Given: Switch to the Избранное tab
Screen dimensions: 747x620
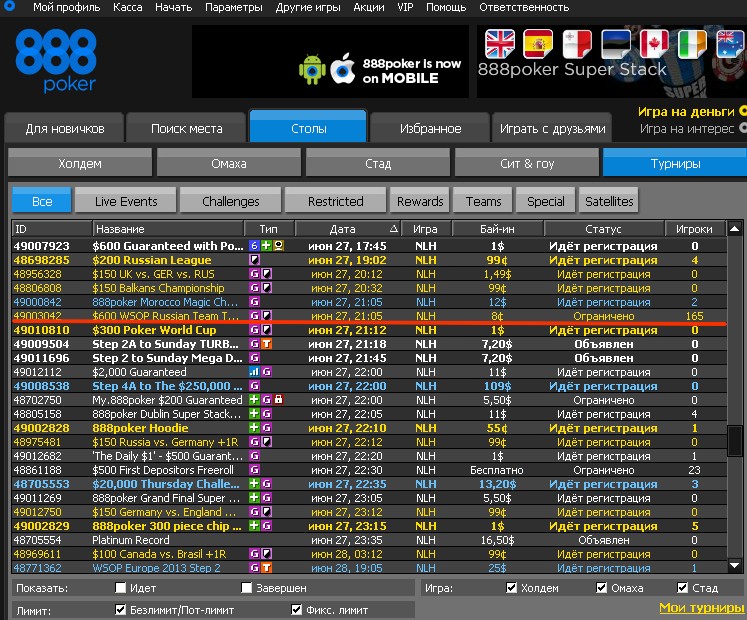Looking at the screenshot, I should 430,128.
